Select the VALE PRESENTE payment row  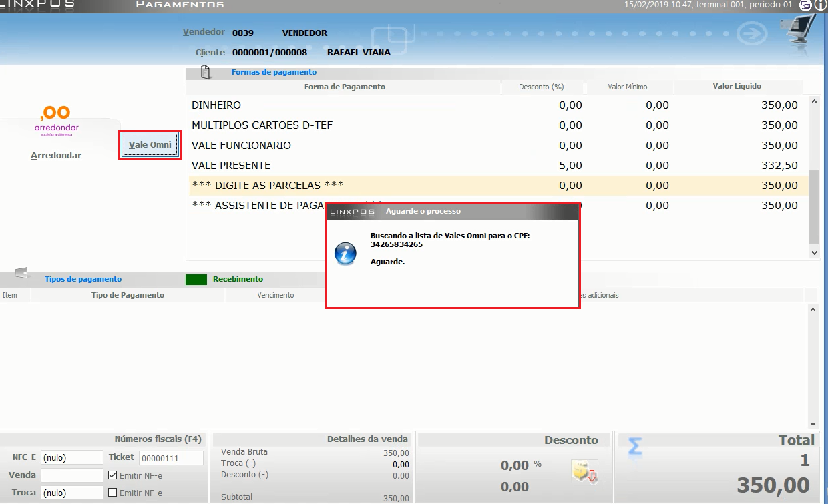click(497, 166)
